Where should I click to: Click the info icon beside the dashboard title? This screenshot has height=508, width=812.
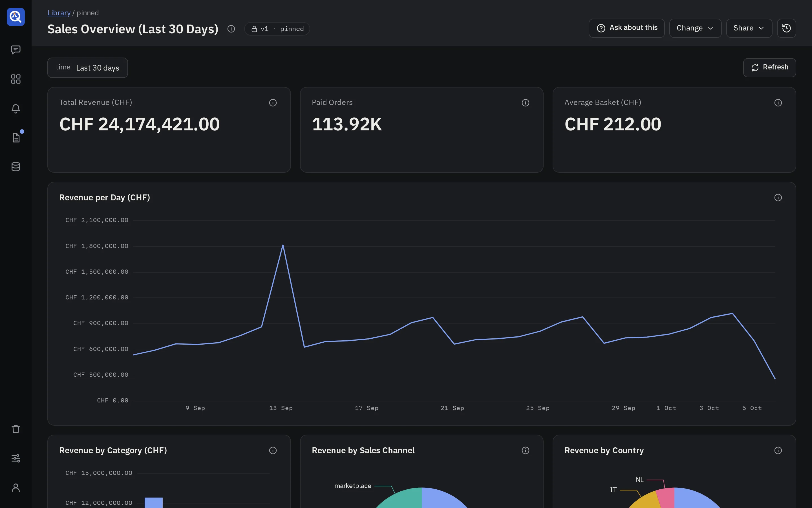point(231,29)
